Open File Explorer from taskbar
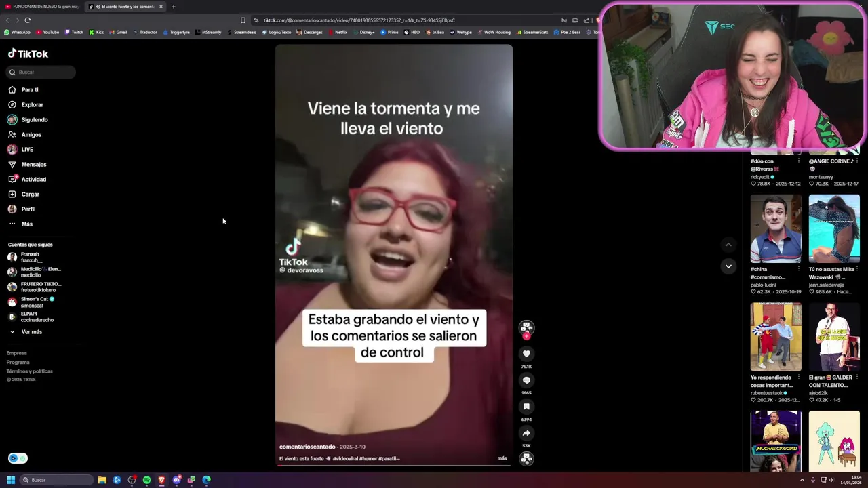Viewport: 868px width, 488px height. coord(102,480)
